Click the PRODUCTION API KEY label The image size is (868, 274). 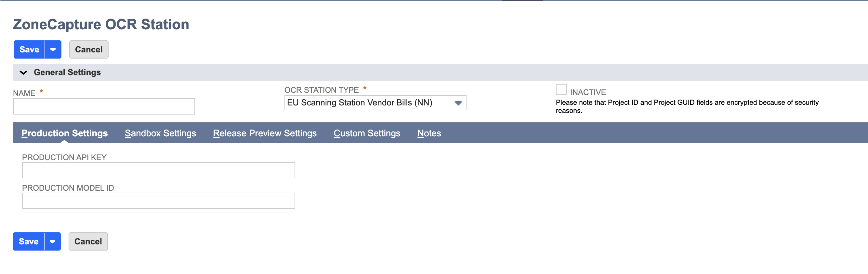[64, 158]
